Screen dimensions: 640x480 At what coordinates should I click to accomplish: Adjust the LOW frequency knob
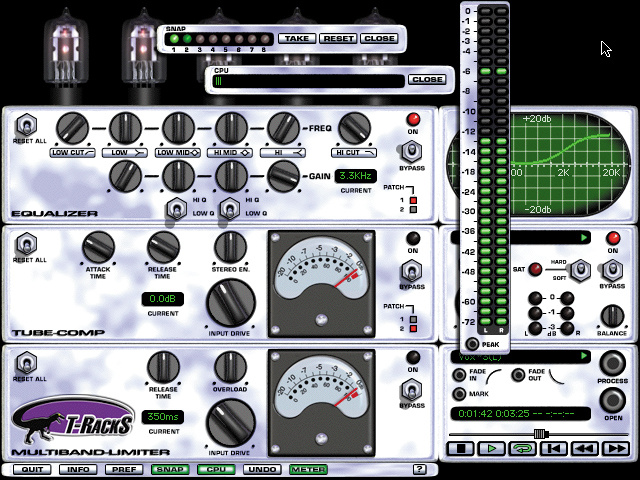pos(125,129)
